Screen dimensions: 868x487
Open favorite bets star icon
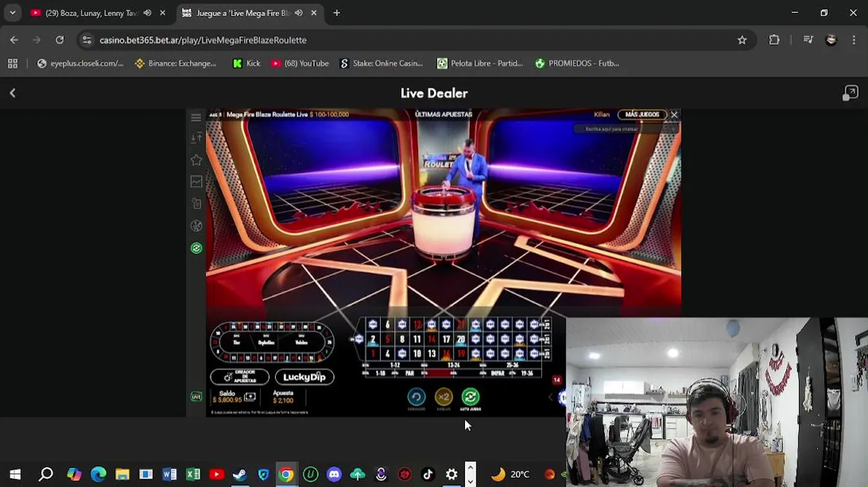point(196,160)
